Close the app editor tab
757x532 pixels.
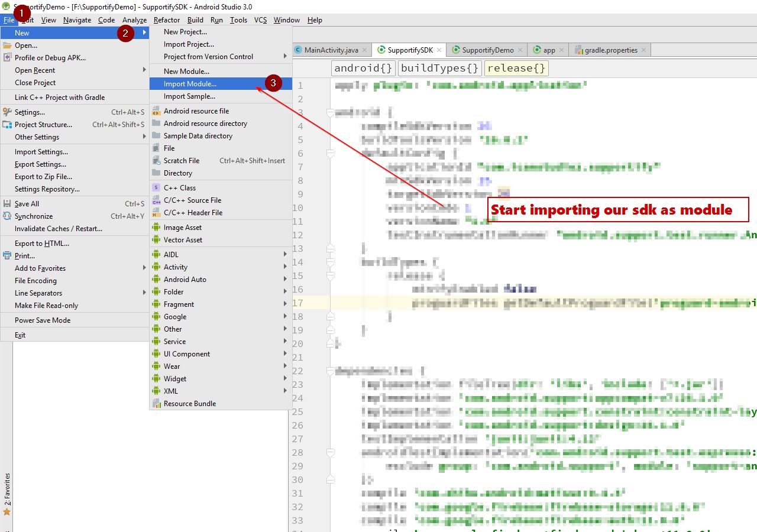pos(562,50)
